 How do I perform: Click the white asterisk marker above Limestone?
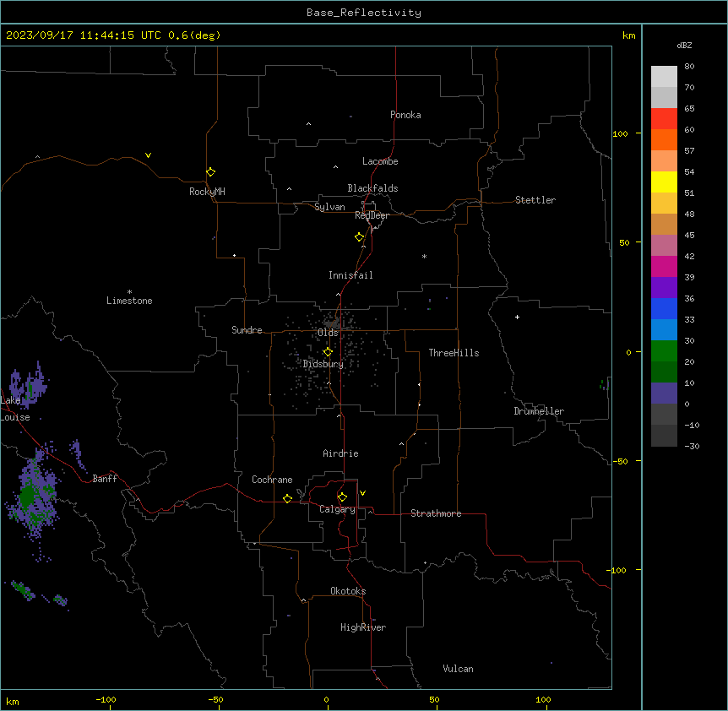point(129,292)
